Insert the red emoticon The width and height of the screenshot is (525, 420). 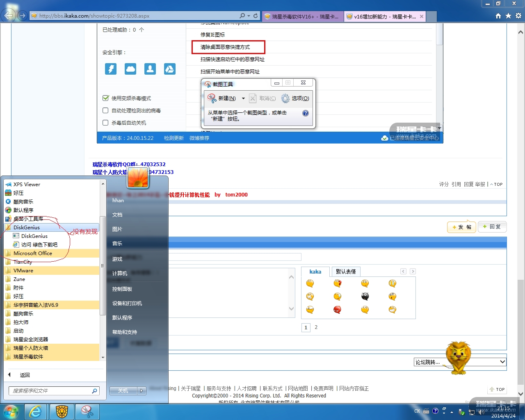point(338,310)
